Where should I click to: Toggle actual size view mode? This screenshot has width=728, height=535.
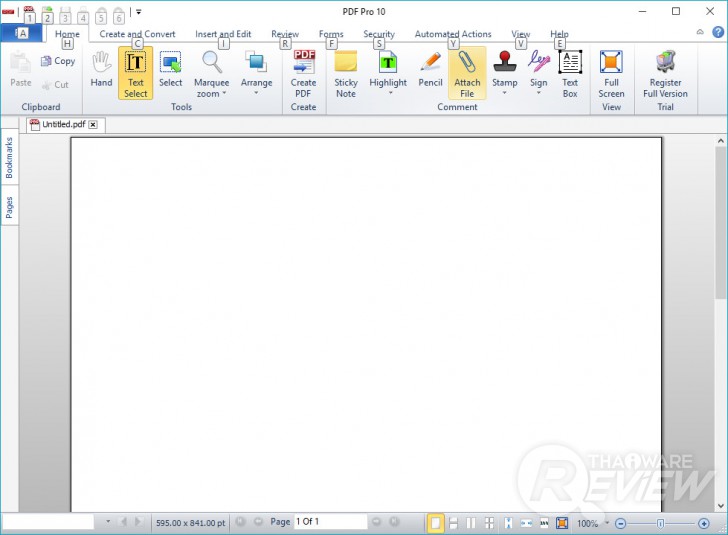click(544, 523)
